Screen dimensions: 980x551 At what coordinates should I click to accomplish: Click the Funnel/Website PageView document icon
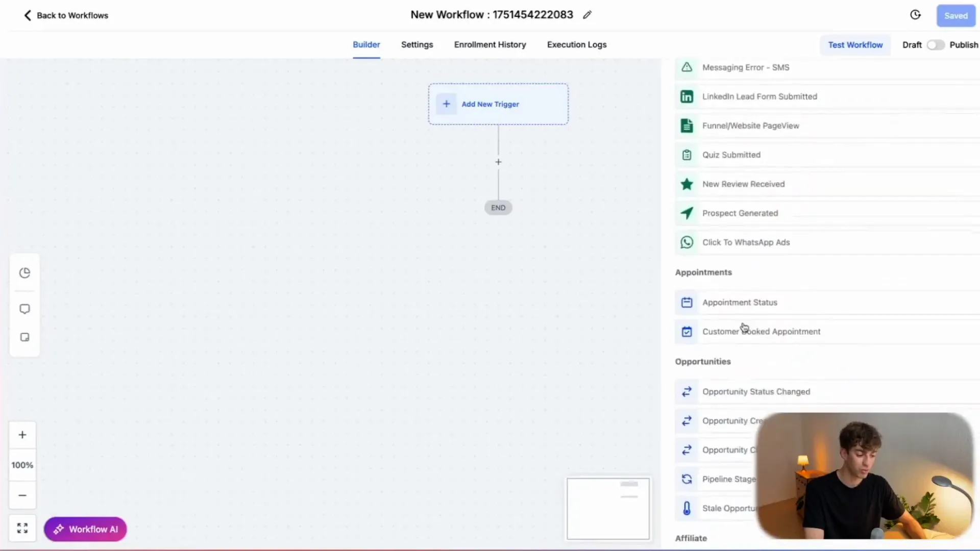[687, 126]
